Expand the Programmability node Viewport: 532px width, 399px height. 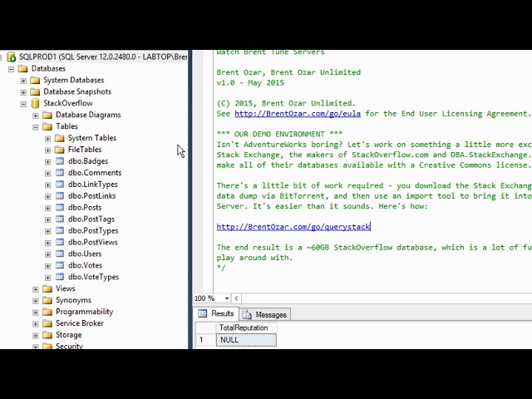pyautogui.click(x=36, y=313)
